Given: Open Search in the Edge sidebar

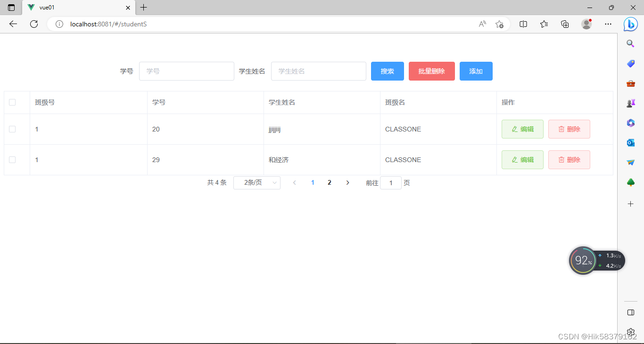Looking at the screenshot, I should tap(630, 43).
